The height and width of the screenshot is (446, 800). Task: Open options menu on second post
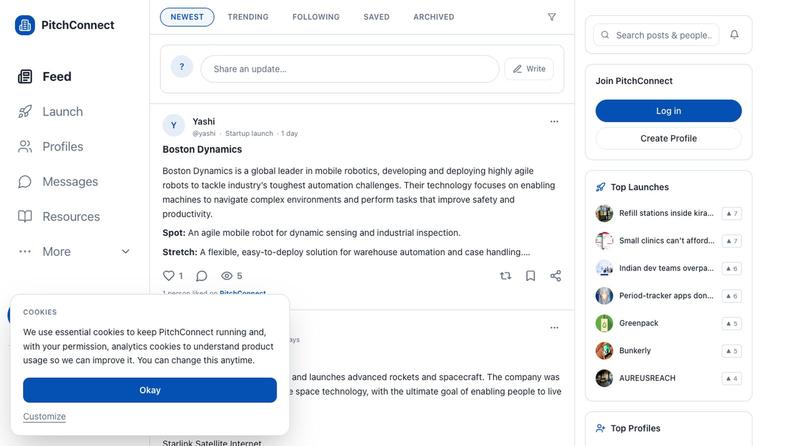click(x=554, y=328)
